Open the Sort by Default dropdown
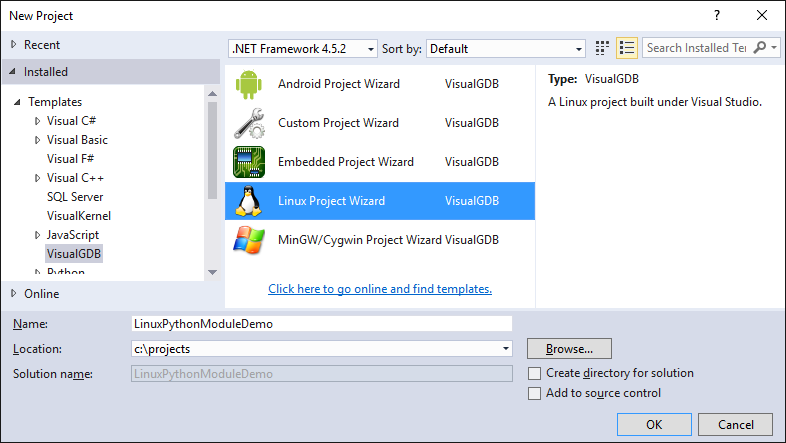This screenshot has width=786, height=443. coord(506,49)
